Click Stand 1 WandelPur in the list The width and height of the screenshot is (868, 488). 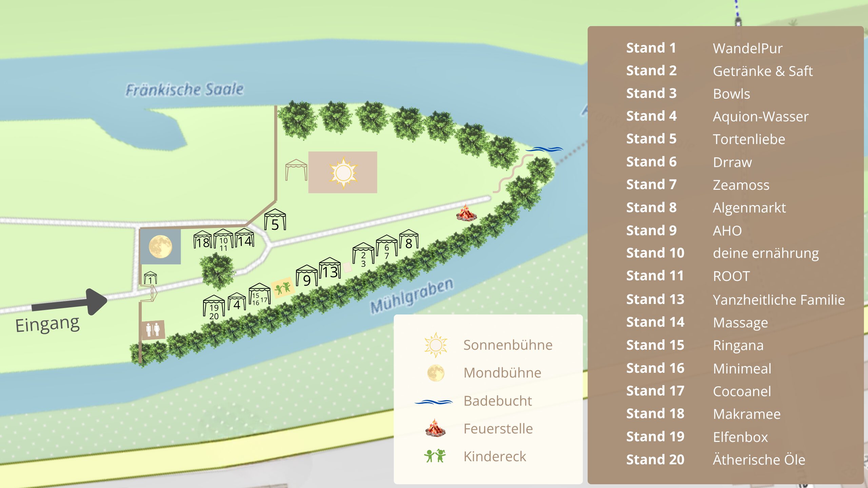pyautogui.click(x=705, y=48)
